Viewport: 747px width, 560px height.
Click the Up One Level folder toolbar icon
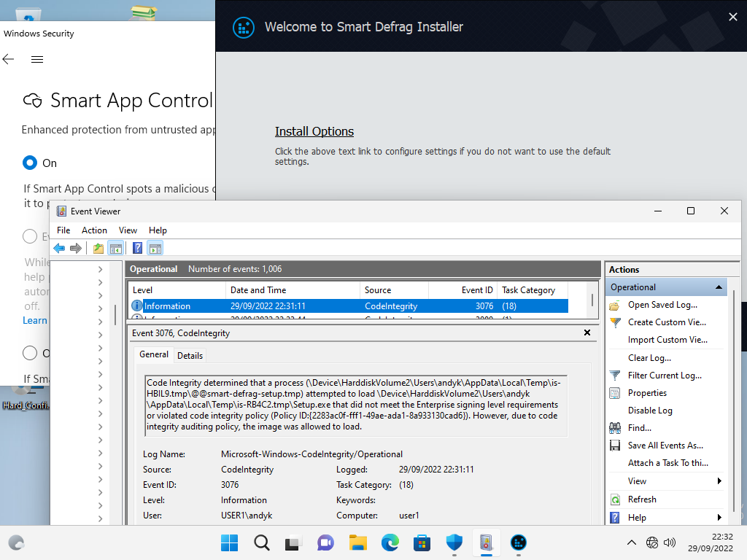(98, 249)
